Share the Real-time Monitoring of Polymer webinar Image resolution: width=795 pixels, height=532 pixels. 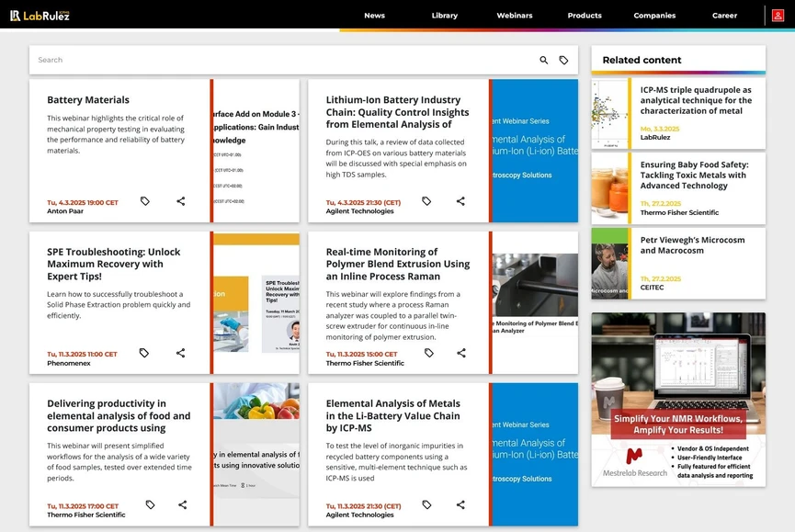461,353
